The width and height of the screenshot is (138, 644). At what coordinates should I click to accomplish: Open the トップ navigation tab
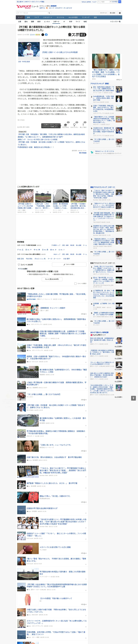pos(20,17)
